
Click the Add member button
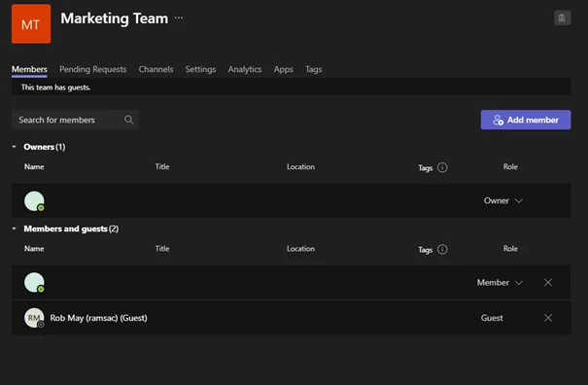526,120
